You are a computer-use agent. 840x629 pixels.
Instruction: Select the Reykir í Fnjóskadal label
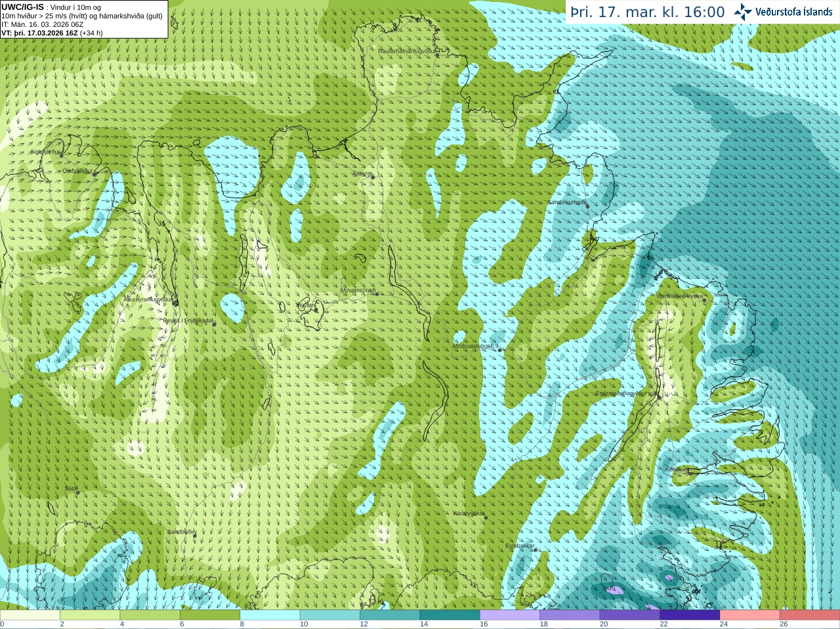(188, 320)
